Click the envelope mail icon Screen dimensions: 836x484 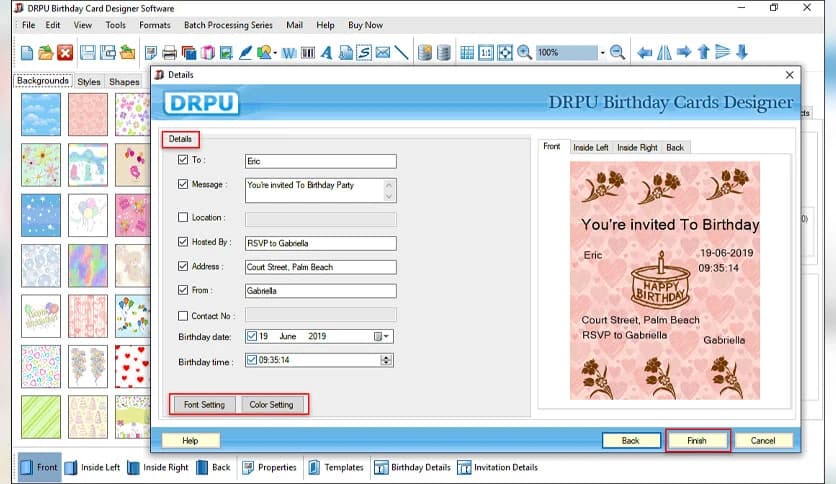383,52
